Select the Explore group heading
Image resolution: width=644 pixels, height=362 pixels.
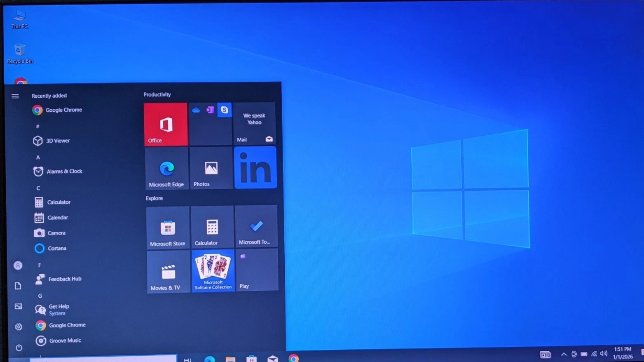[154, 198]
